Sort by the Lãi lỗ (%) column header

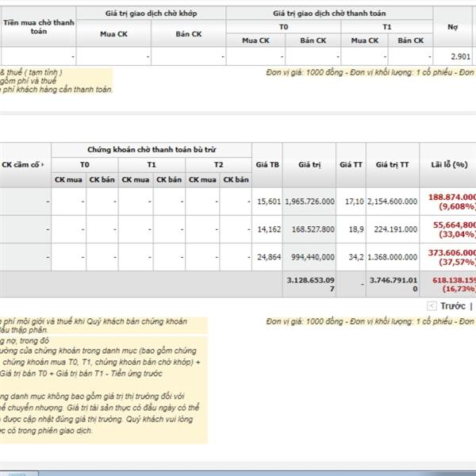point(447,164)
